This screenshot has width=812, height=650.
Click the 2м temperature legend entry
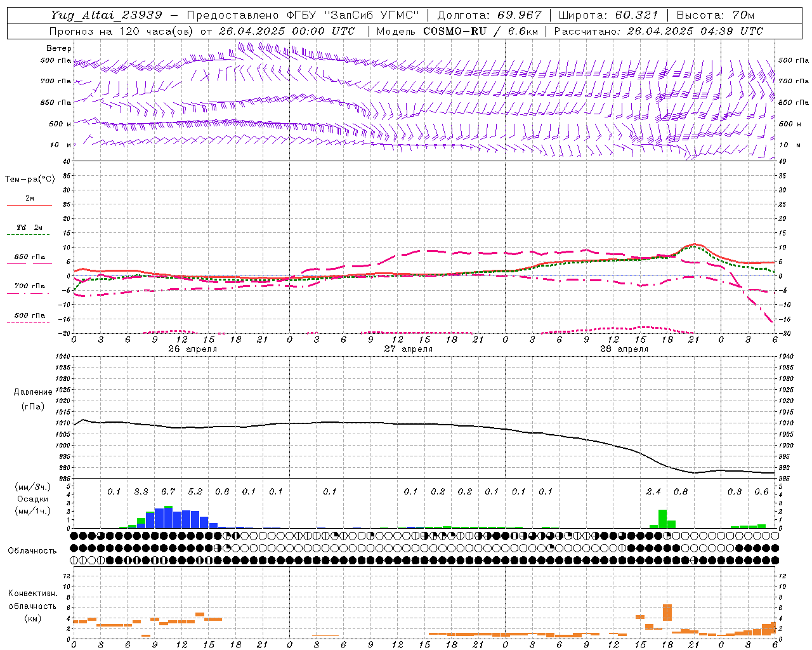pyautogui.click(x=30, y=198)
